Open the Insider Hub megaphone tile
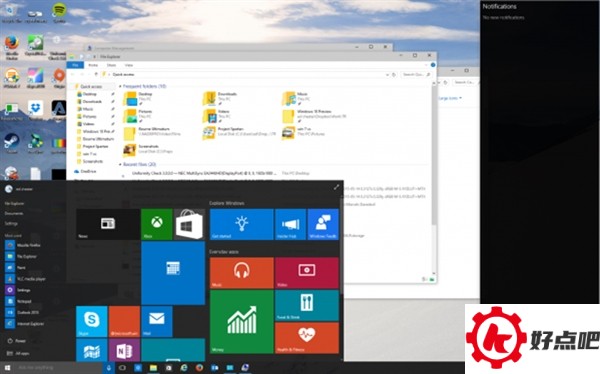The width and height of the screenshot is (600, 374). coord(290,224)
